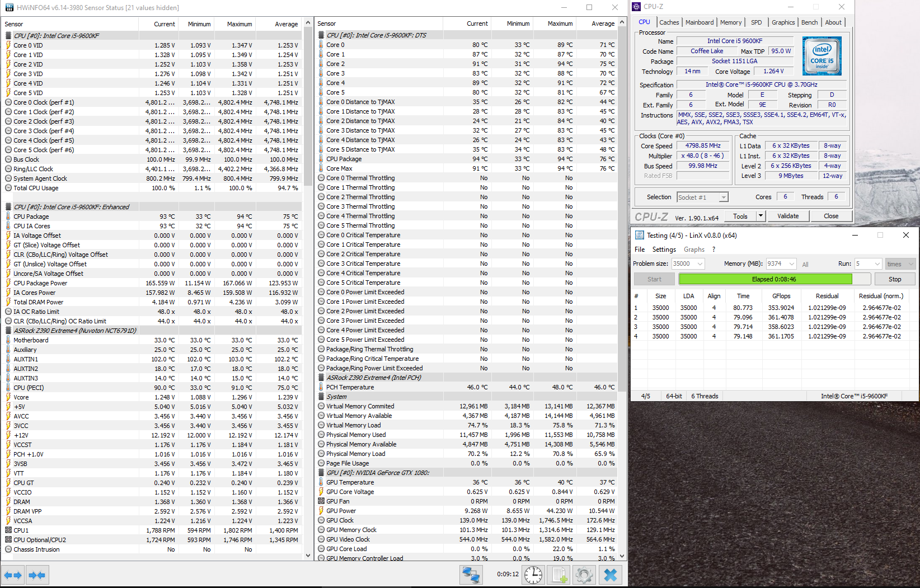
Task: Click the Stop button in LinX
Action: (x=895, y=279)
